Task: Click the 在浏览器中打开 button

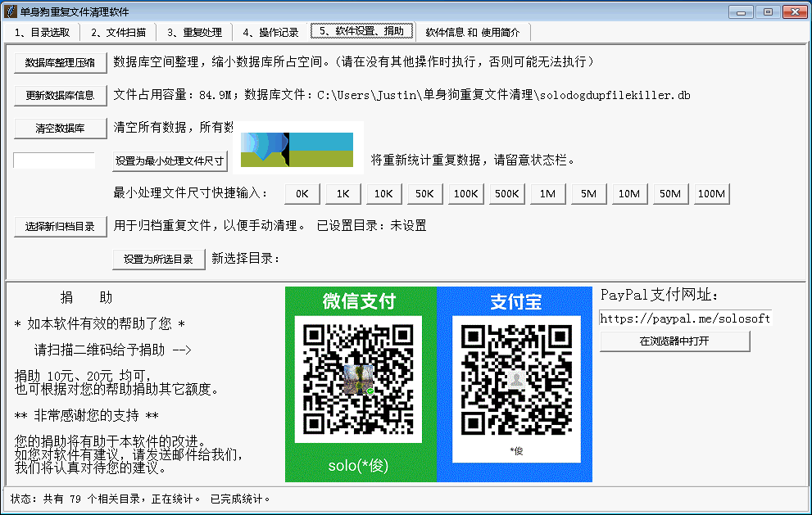Action: click(x=674, y=341)
